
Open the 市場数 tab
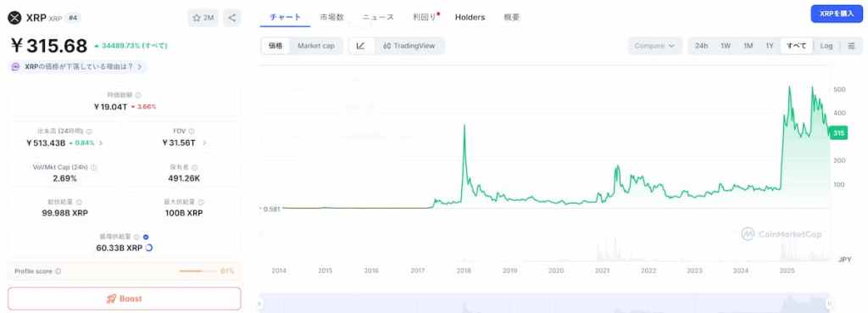click(331, 17)
